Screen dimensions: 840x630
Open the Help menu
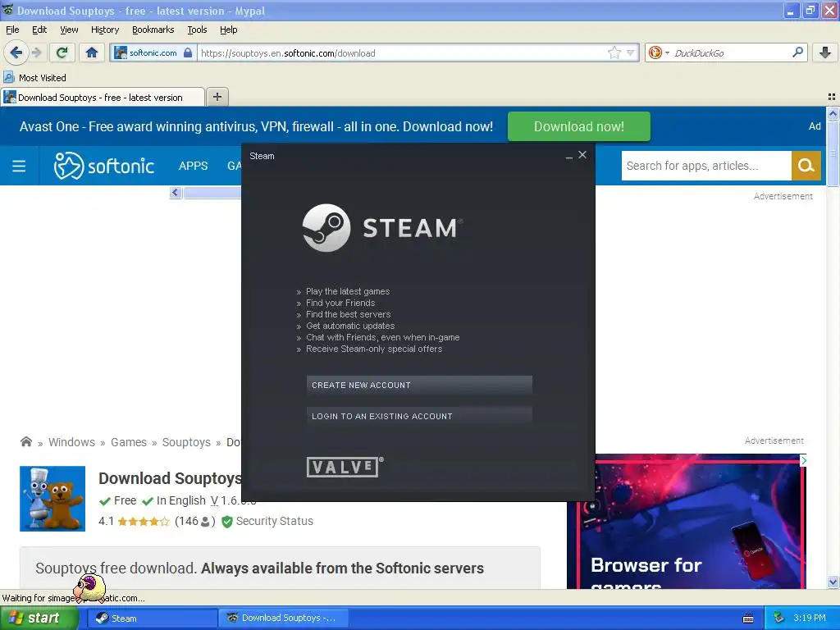click(x=228, y=30)
